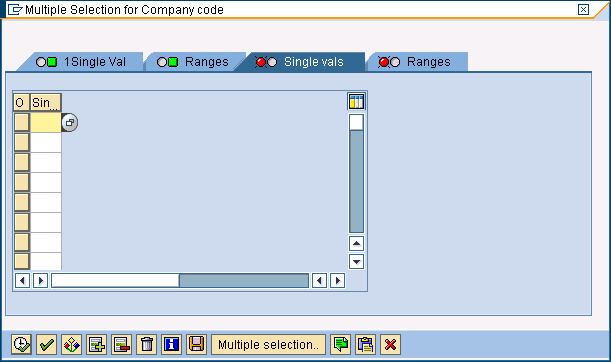The width and height of the screenshot is (611, 362).
Task: Click the green checkmark accept icon
Action: (x=46, y=344)
